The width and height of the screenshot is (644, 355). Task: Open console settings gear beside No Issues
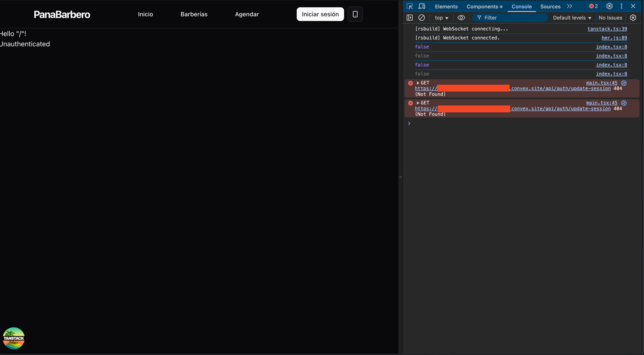(633, 18)
